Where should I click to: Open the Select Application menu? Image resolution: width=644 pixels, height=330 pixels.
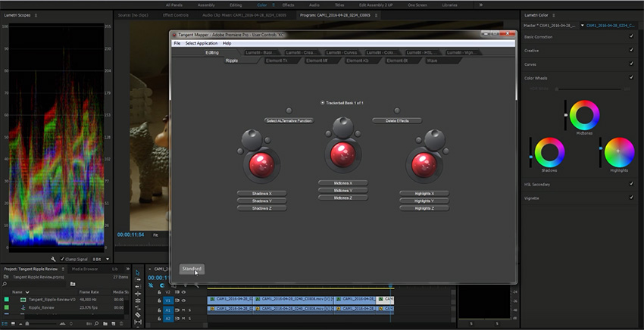[x=201, y=43]
